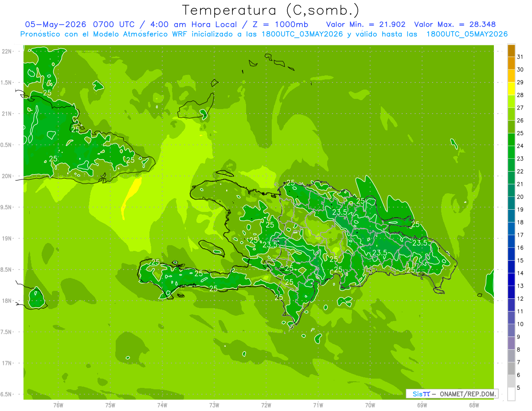The height and width of the screenshot is (411, 532).
Task: Select the 72W longitude axis label
Action: [x=266, y=405]
